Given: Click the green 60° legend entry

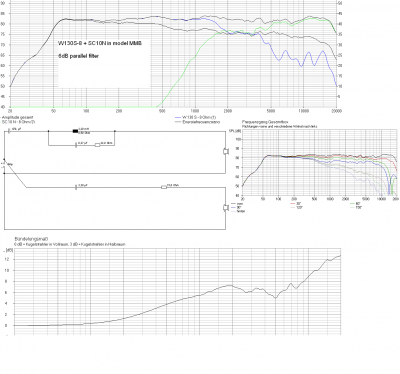Looking at the screenshot, I should [x=355, y=203].
